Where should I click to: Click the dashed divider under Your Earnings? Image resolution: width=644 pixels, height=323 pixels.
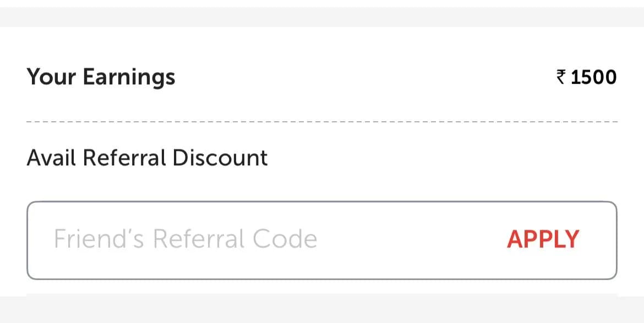coord(322,122)
